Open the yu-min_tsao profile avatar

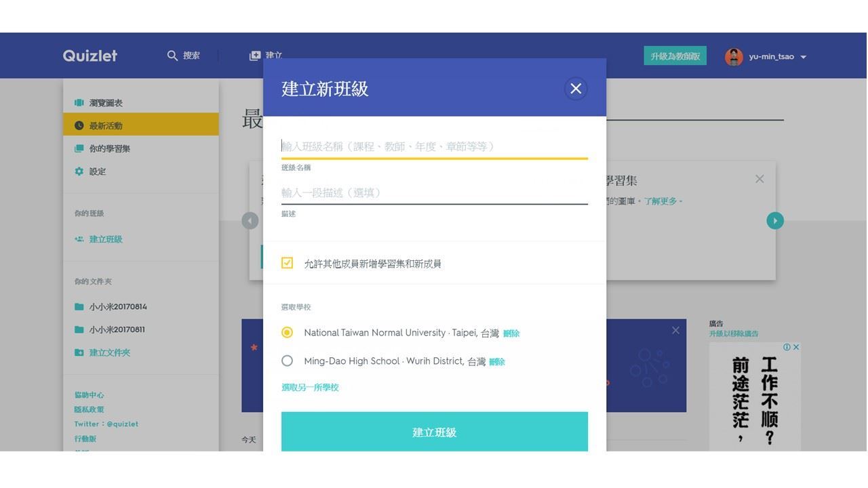[x=734, y=57]
